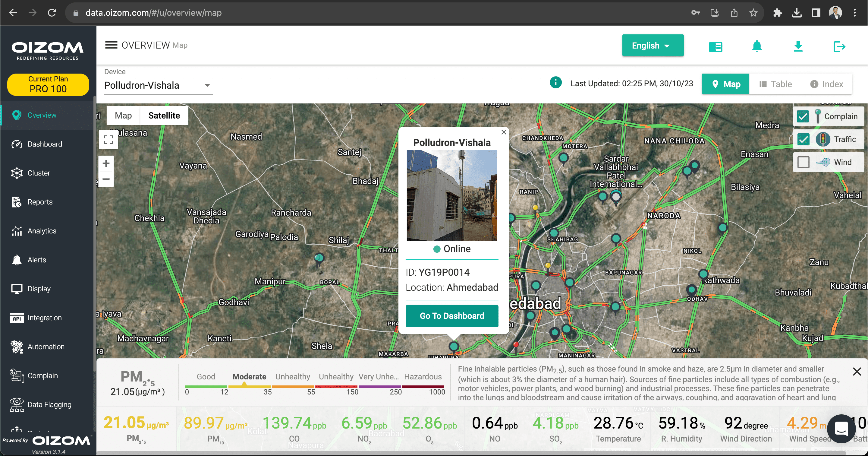Screen dimensions: 868x456
Task: Click the Go To Dashboard button
Action: point(451,316)
